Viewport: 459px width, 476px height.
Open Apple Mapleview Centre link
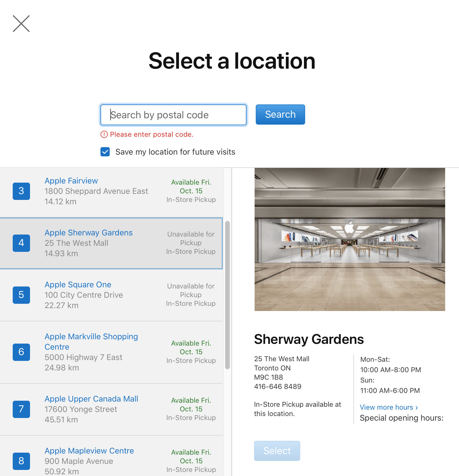click(x=89, y=451)
